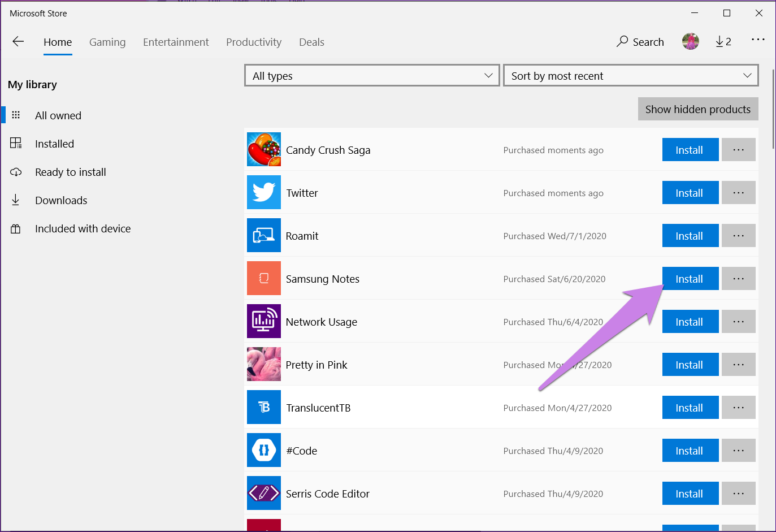The image size is (776, 532).
Task: Click the Twitter app name
Action: click(302, 193)
